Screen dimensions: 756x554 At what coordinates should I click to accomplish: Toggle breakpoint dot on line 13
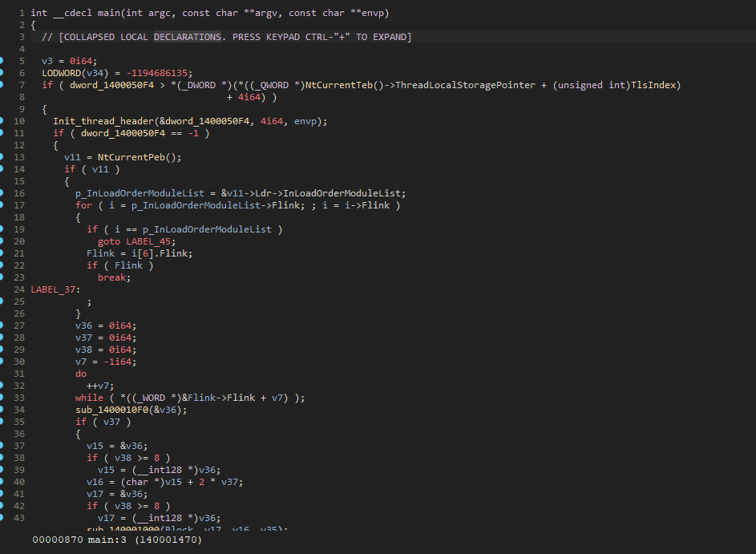[x=1, y=157]
